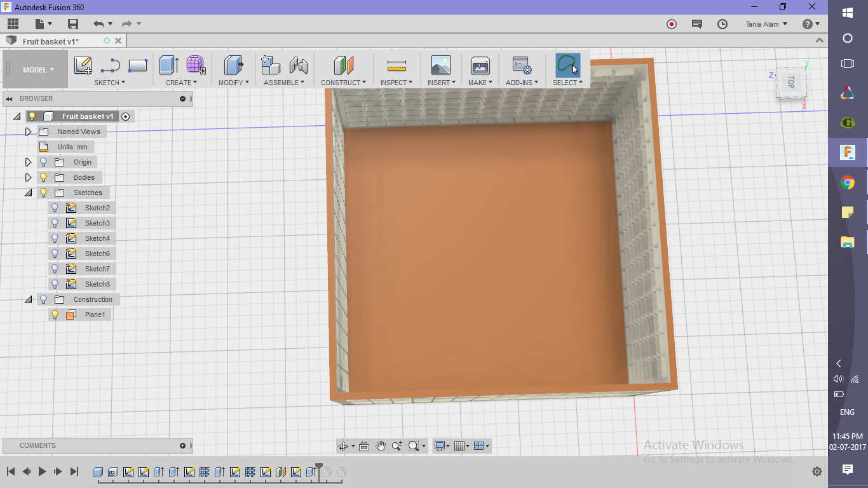This screenshot has height=488, width=868.
Task: Open Tania Alam account dropdown
Action: [x=766, y=24]
